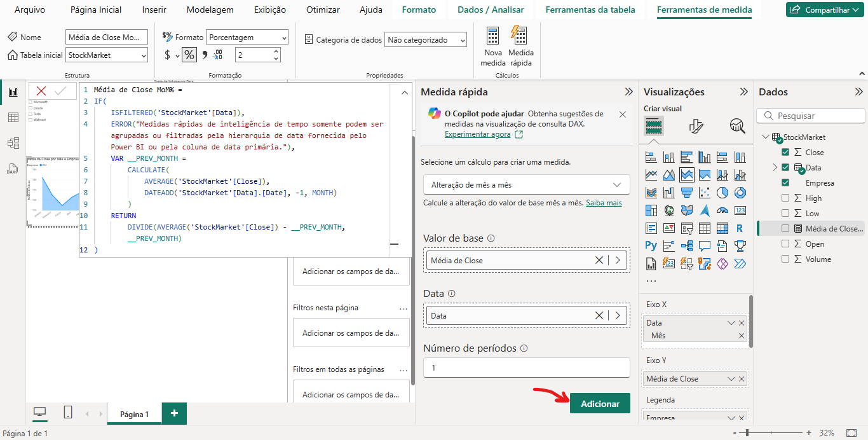The width and height of the screenshot is (868, 440).
Task: Switch to the Dados / Analisar tab
Action: tap(491, 10)
